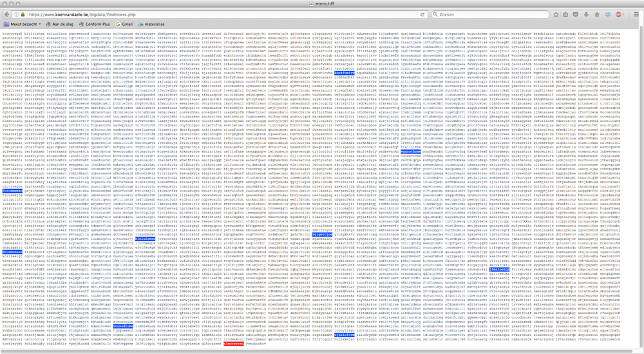Click the red ABP Adblock icon
Viewport: 644px width, 354px height.
(x=618, y=14)
